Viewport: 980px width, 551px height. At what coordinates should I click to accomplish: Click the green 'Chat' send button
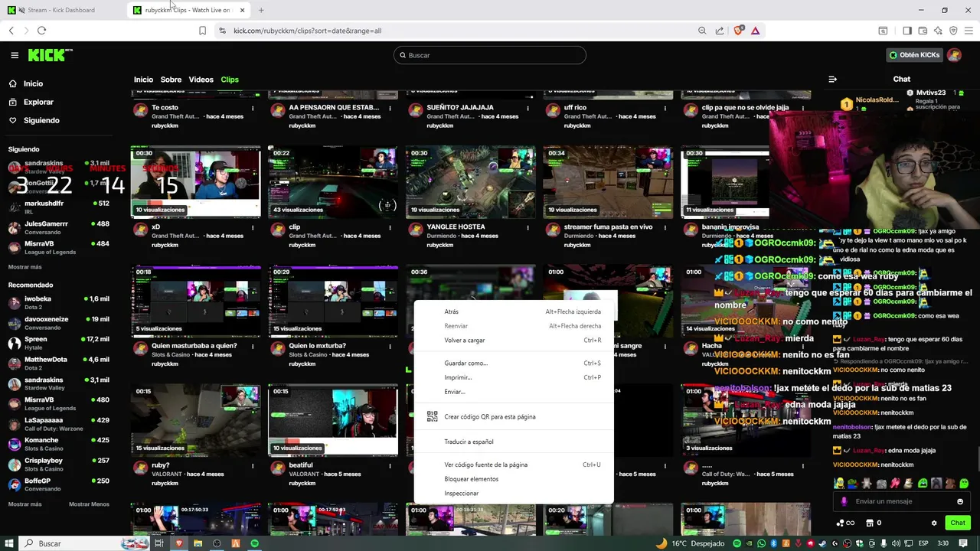[x=958, y=523]
